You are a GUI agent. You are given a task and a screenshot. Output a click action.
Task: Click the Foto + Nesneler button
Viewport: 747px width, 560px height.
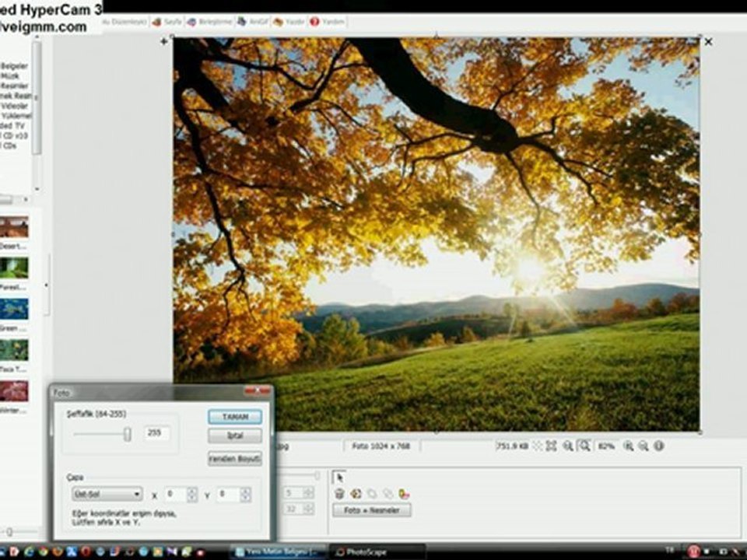tap(372, 510)
